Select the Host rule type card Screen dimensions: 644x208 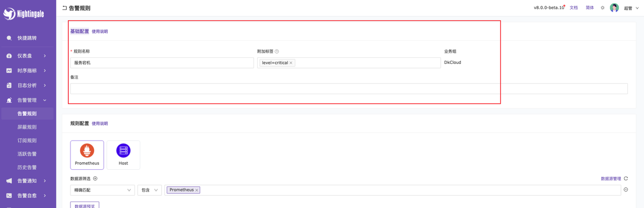pyautogui.click(x=123, y=155)
